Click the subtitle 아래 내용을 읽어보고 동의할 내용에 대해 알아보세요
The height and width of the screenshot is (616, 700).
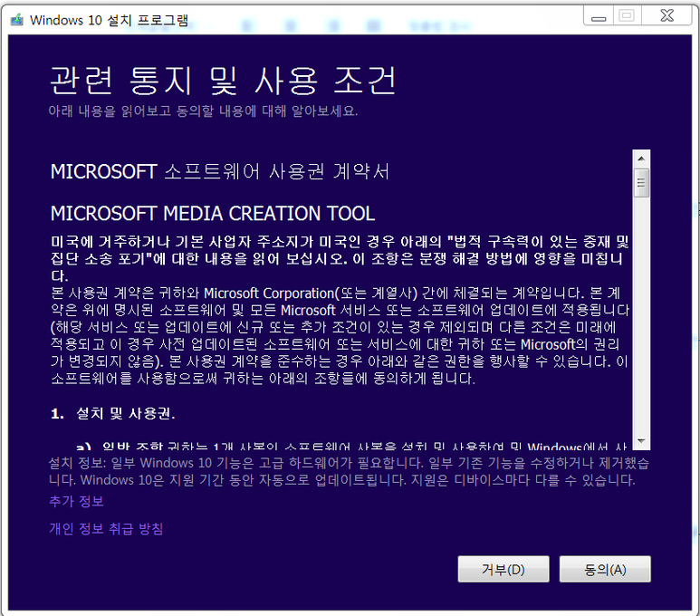203,111
